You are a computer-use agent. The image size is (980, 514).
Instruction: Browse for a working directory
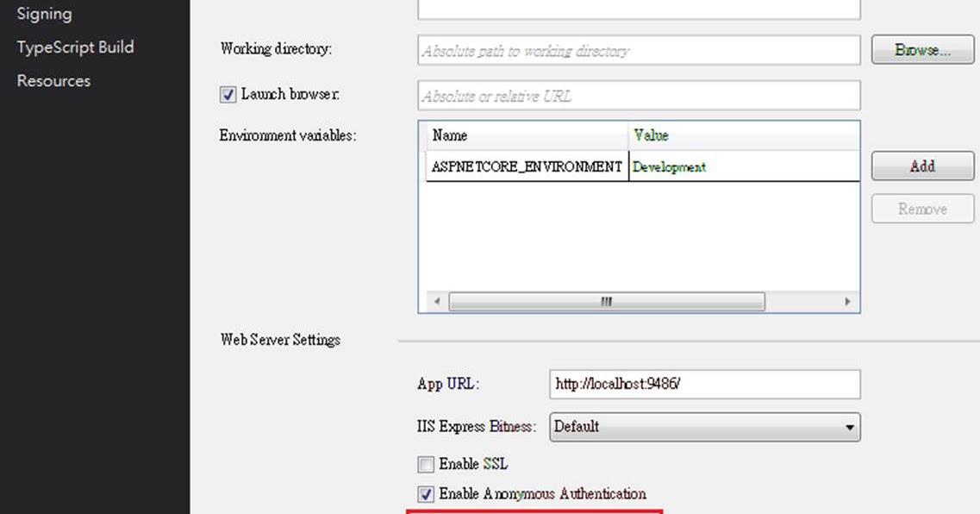click(x=921, y=49)
